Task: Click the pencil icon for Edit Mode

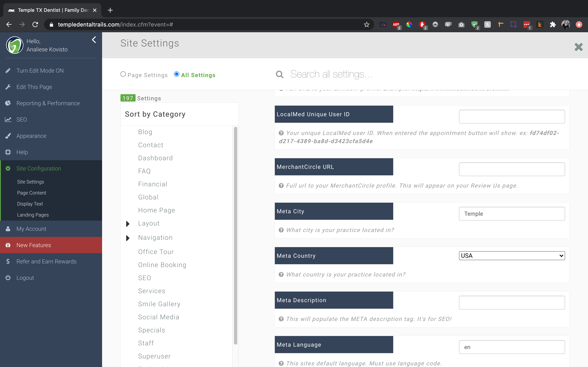Action: pos(8,71)
